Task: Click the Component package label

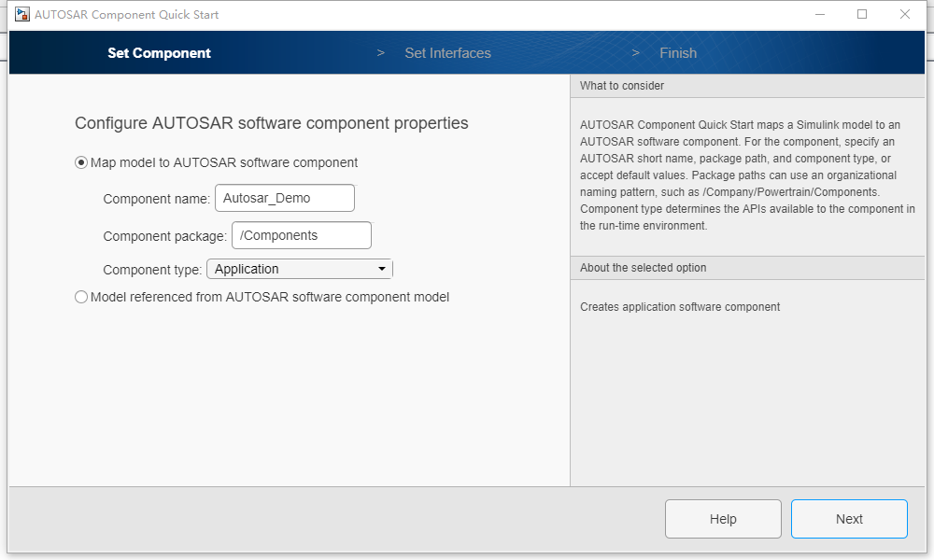Action: [x=165, y=236]
